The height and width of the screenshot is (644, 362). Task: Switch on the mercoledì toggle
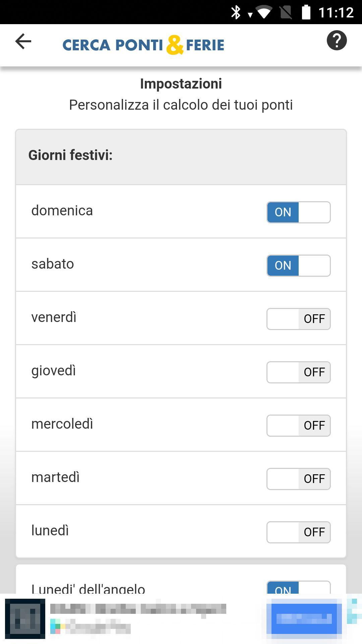click(x=298, y=426)
